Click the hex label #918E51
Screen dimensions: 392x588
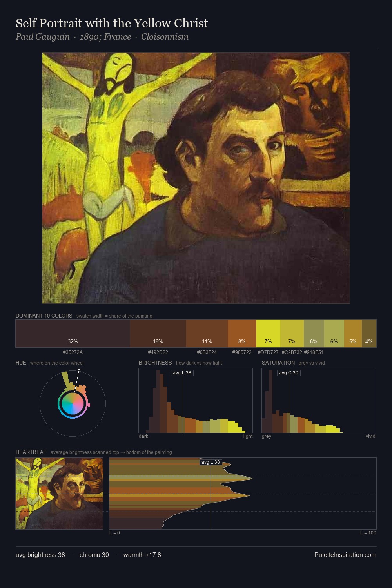(x=314, y=352)
